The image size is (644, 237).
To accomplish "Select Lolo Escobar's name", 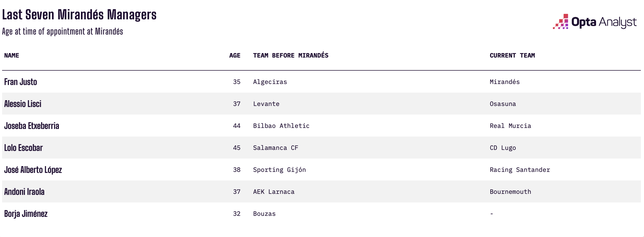I will coord(24,148).
